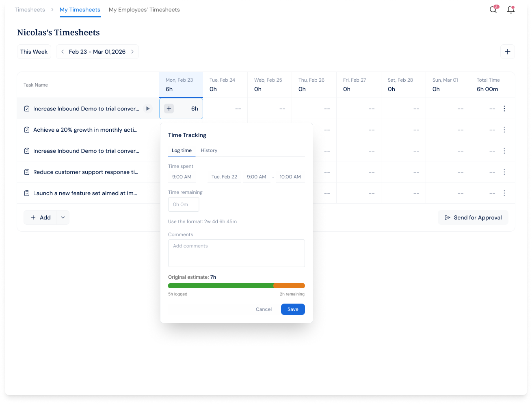Select the History tab
This screenshot has width=532, height=404.
tap(209, 150)
